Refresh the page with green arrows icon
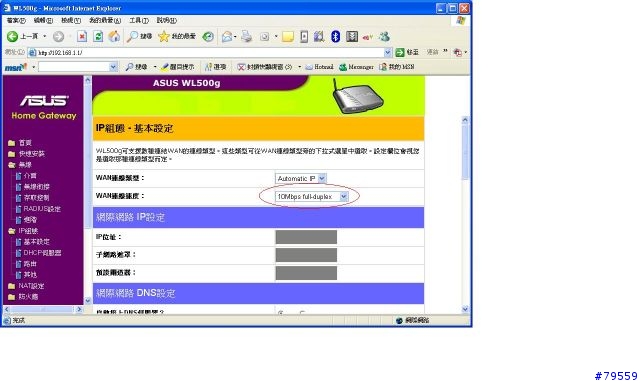 98,37
